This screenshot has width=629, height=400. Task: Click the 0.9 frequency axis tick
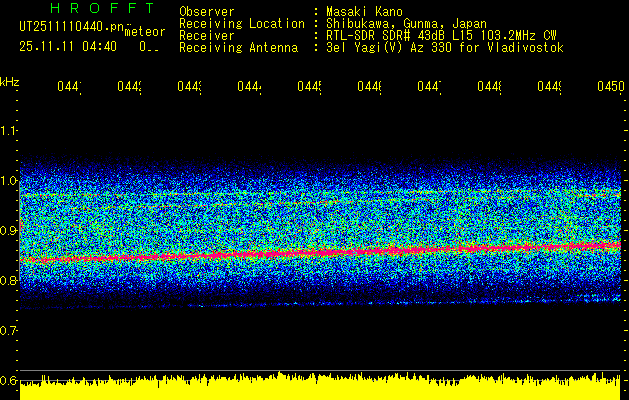pos(9,231)
